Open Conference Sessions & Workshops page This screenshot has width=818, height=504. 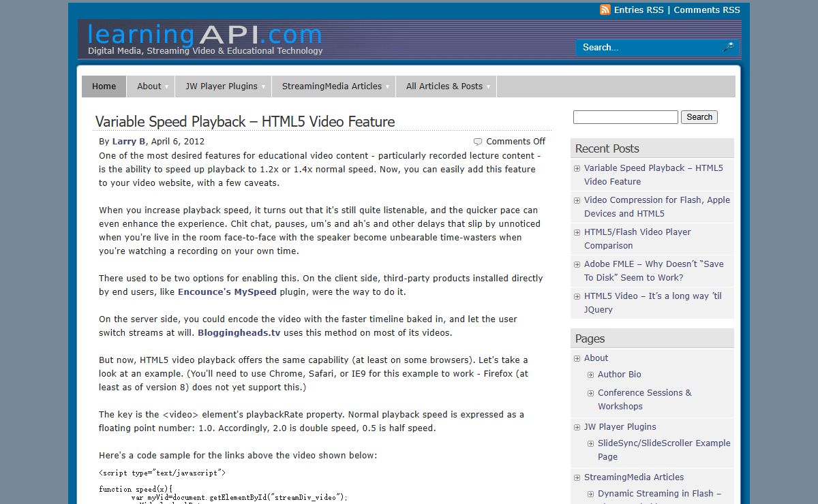pos(645,399)
